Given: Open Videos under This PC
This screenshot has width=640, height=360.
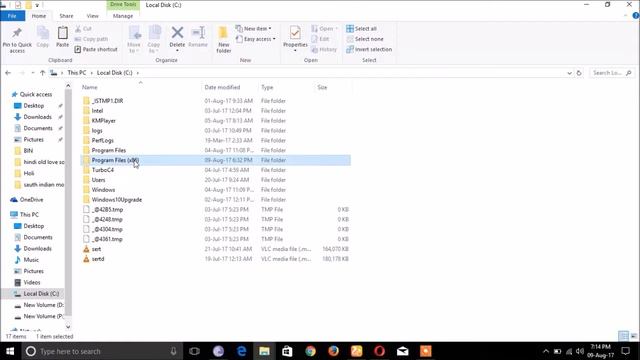Looking at the screenshot, I should coord(31,282).
